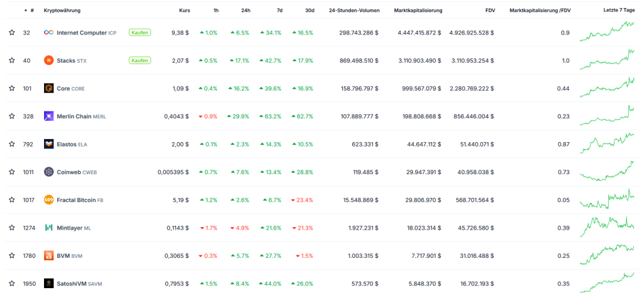Screen dimensions: 644x295
Task: Click Kaufen button for Stacks
Action: coord(140,60)
